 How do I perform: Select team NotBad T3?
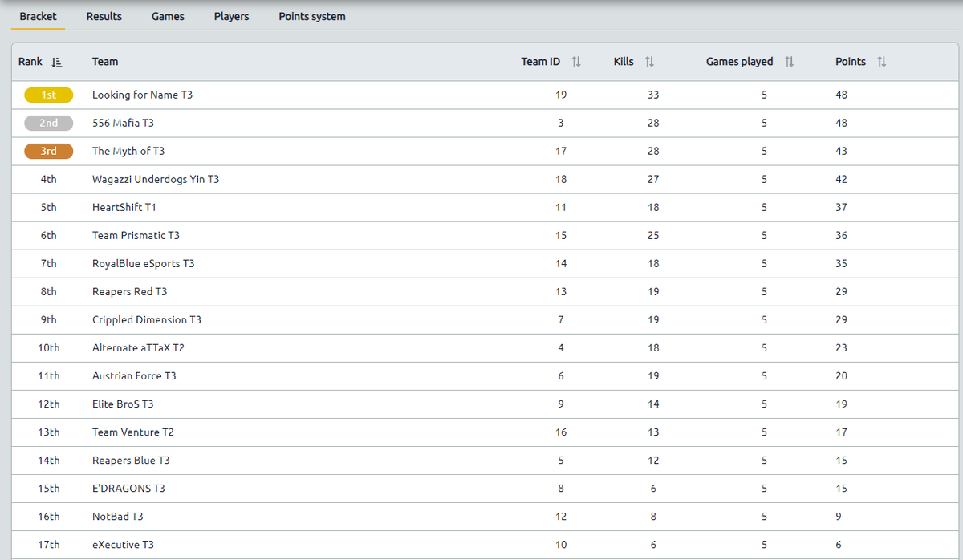(118, 516)
